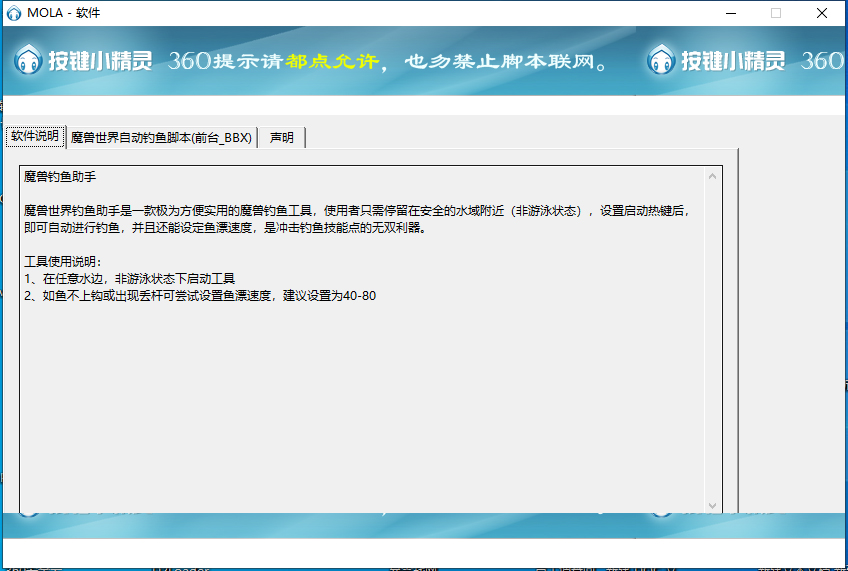Open the 魔兽世界自动钓鱼脚本(前台_BBX) tab
This screenshot has height=571, width=848.
161,138
